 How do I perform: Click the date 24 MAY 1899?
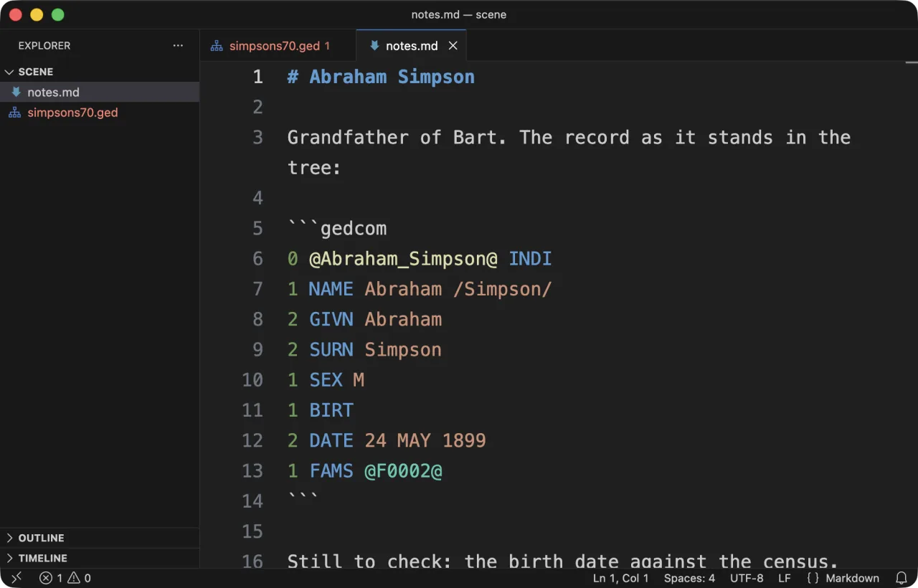425,440
